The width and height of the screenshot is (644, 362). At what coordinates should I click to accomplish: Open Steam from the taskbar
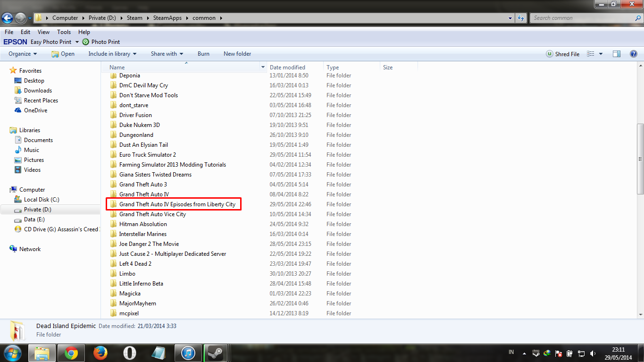(x=216, y=353)
